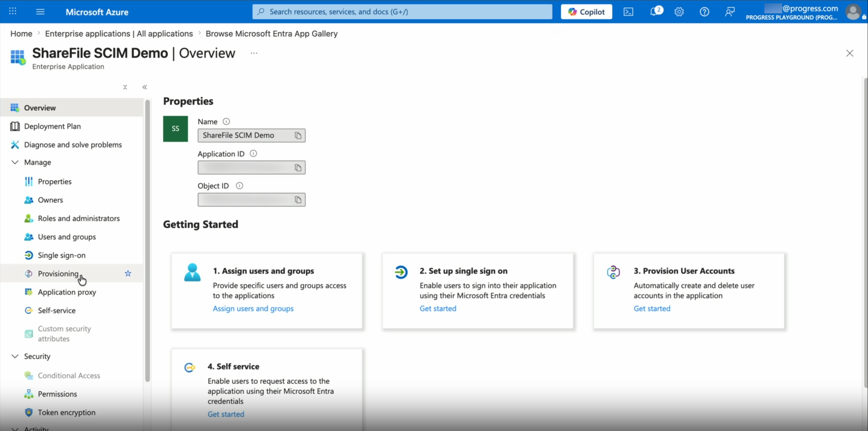
Task: Open the Azure apps grid launcher
Action: pos(12,11)
